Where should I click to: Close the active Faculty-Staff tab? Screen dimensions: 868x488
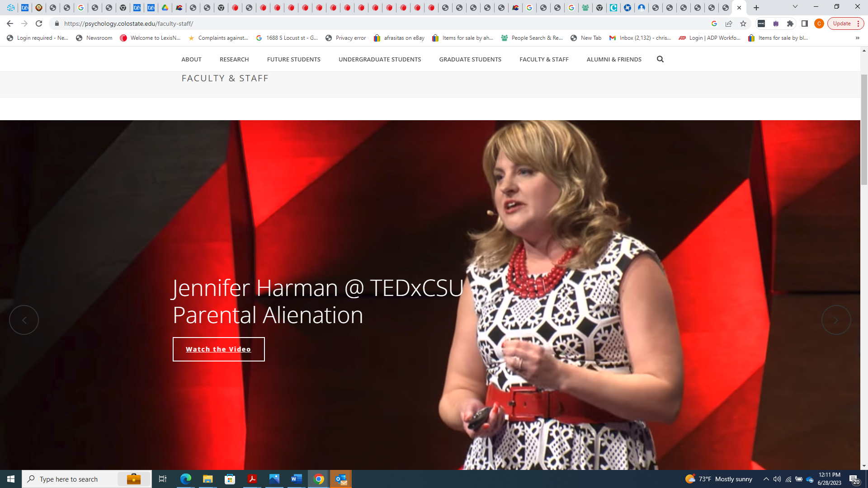pos(739,8)
